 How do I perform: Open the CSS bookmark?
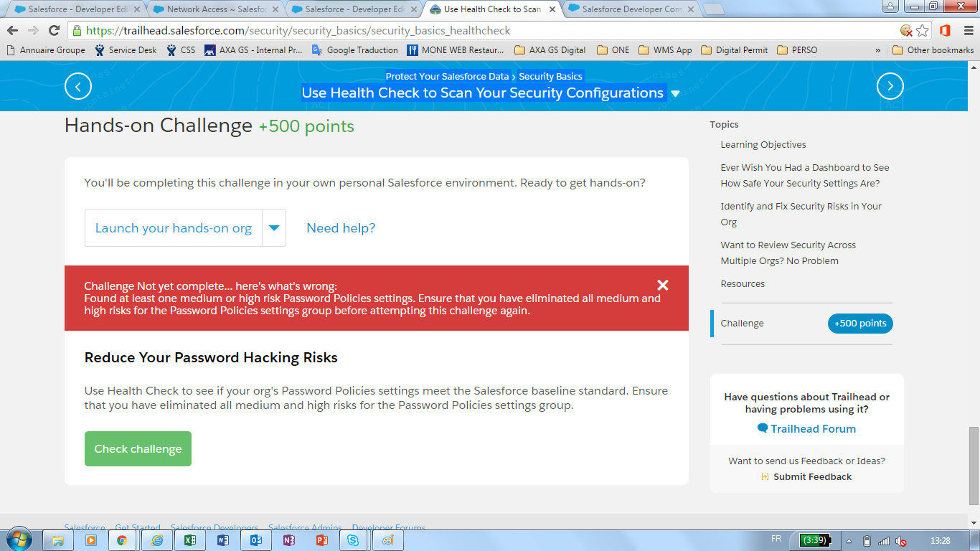tap(181, 50)
